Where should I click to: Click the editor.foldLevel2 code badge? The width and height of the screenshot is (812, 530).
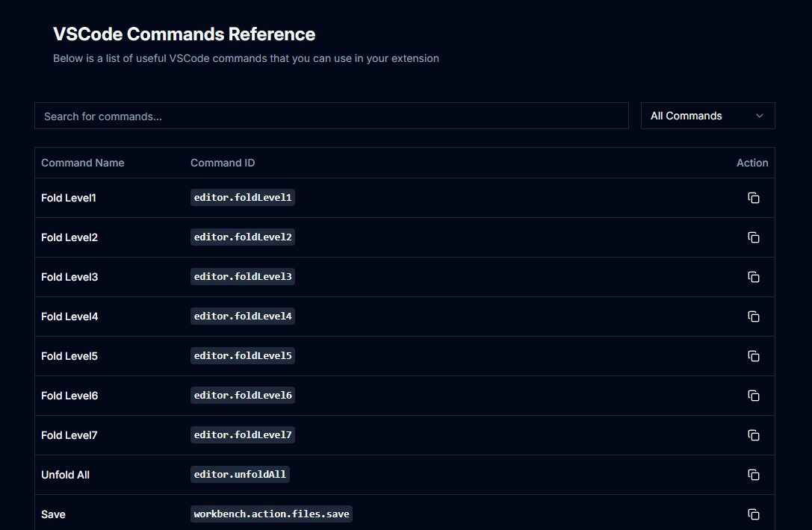(x=243, y=237)
